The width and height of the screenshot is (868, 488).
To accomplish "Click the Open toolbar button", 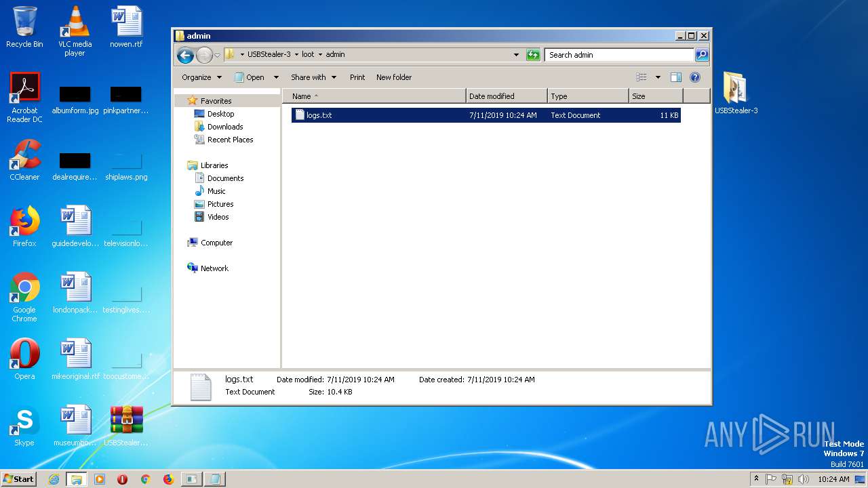I will coord(250,77).
